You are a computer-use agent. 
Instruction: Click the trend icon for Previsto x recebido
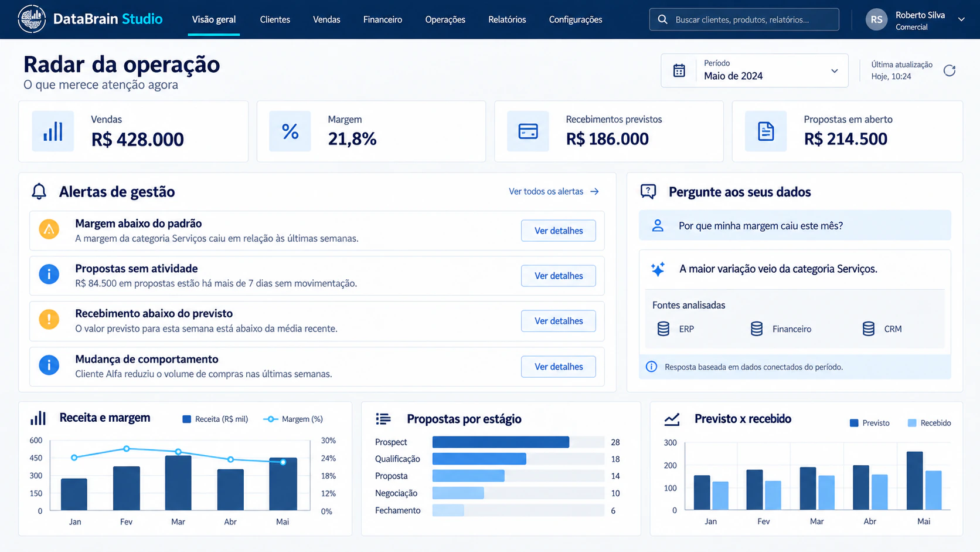(x=672, y=419)
